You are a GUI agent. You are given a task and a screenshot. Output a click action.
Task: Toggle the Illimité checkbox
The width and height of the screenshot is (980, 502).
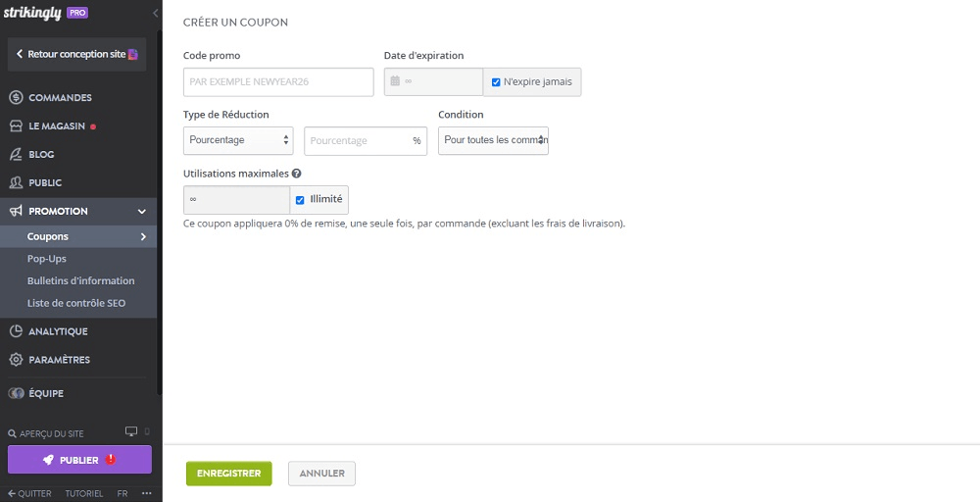click(x=300, y=200)
